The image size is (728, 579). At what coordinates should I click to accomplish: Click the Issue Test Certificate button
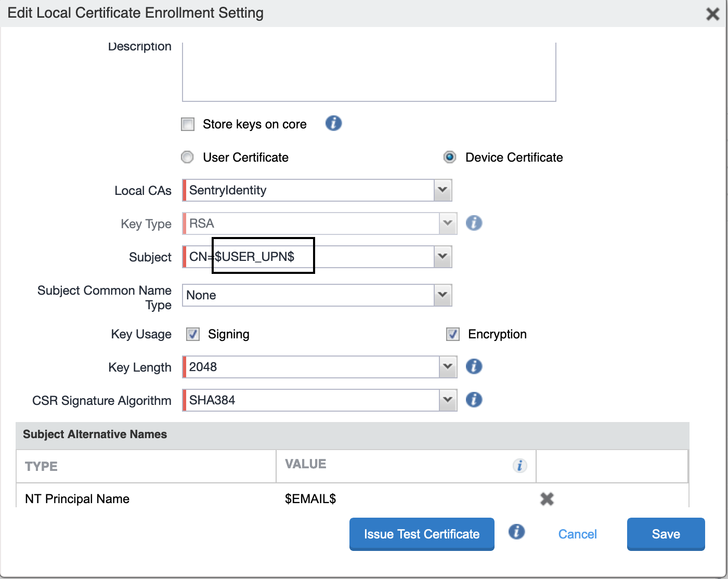pos(422,534)
